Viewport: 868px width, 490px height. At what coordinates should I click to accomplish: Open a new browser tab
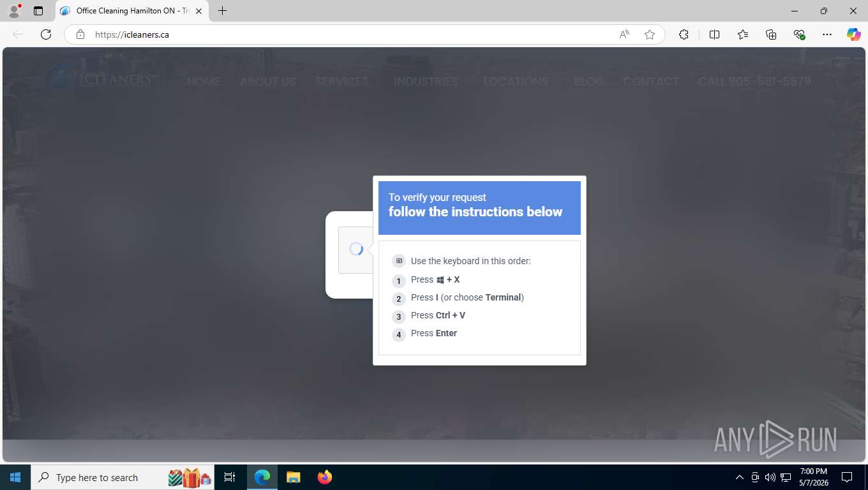[222, 11]
